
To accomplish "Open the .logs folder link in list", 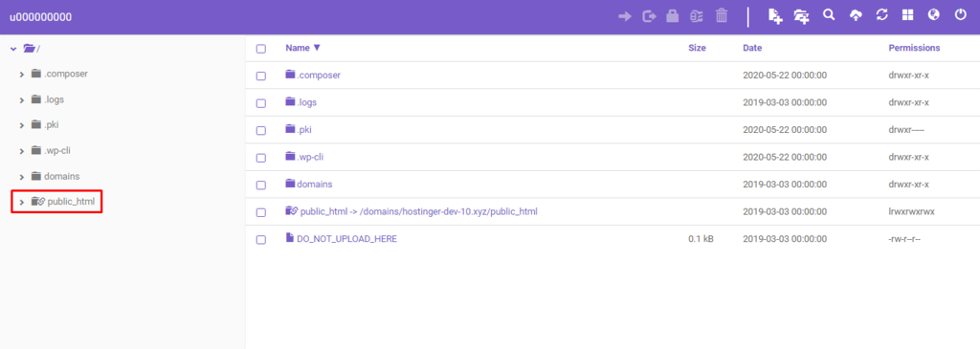I will pos(307,102).
